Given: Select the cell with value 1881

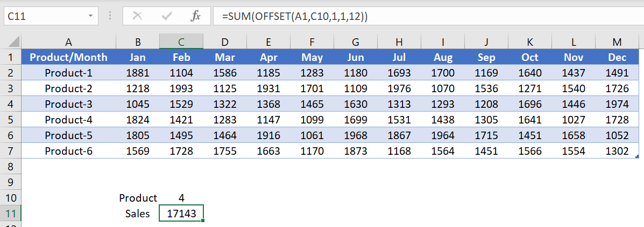Looking at the screenshot, I should (138, 73).
